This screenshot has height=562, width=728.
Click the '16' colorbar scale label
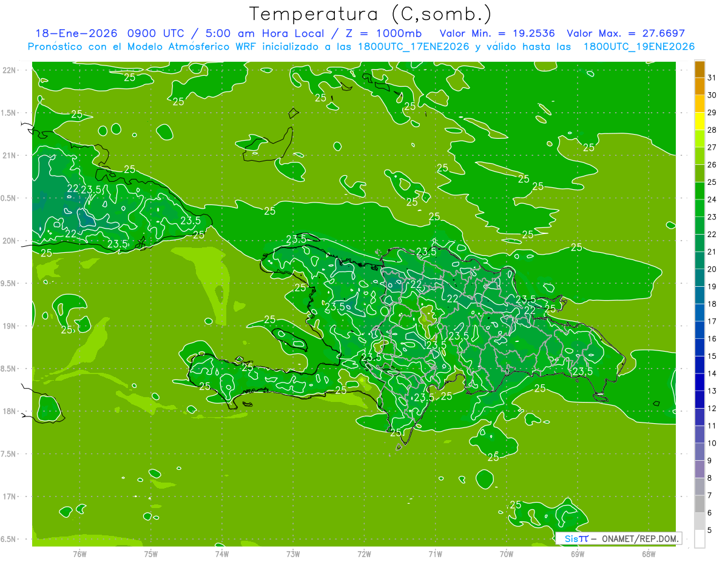(x=712, y=339)
